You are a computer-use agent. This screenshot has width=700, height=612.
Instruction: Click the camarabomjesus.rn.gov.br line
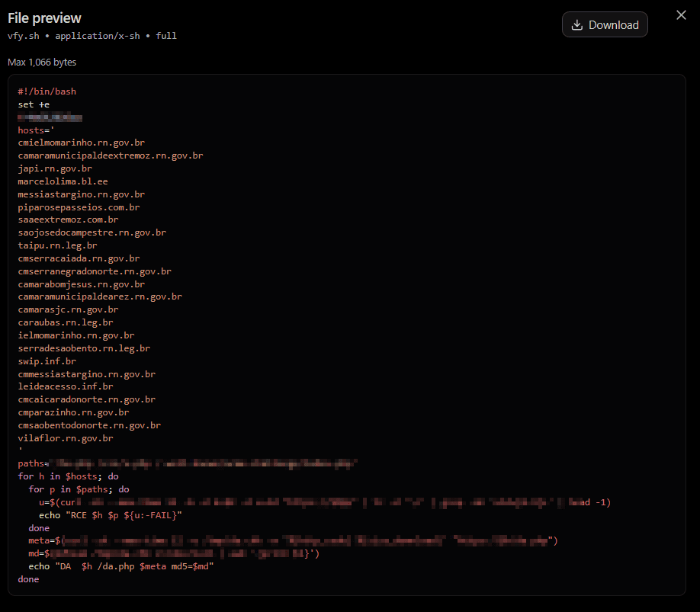pos(82,284)
